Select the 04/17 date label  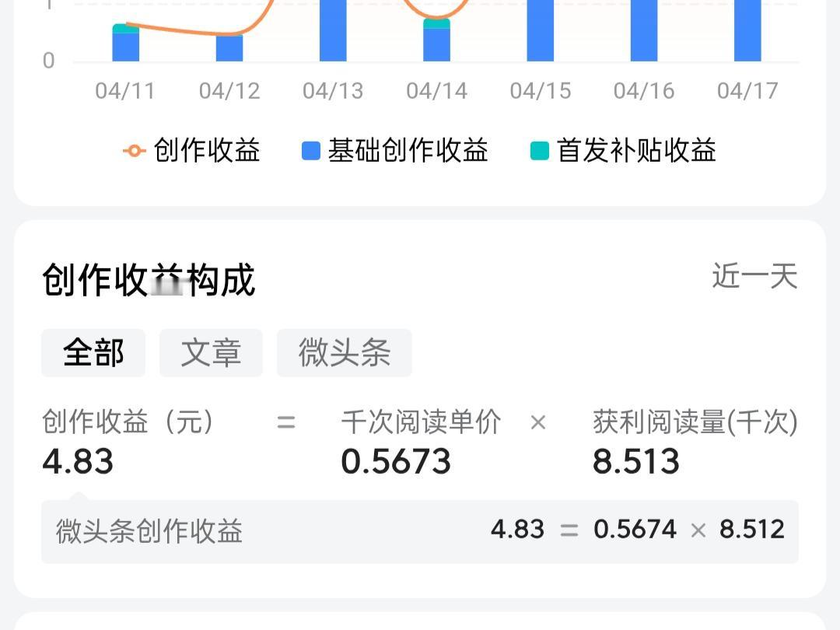click(748, 91)
